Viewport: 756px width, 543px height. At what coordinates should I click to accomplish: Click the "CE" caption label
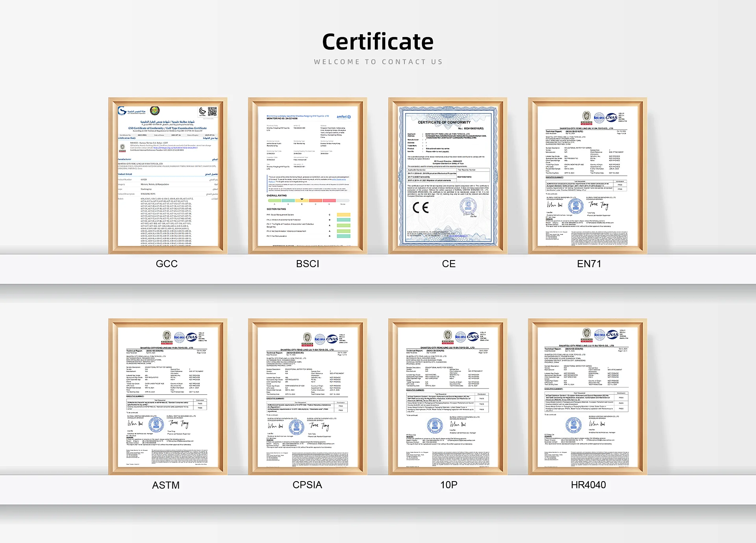pos(448,264)
